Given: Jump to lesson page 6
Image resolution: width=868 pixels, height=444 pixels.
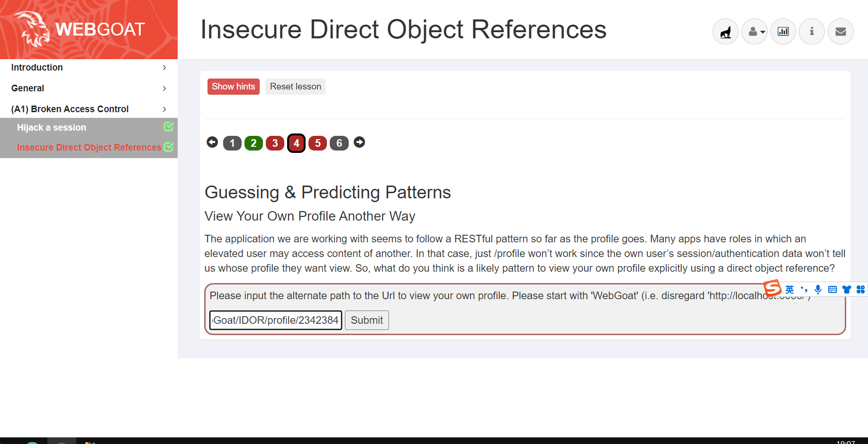Looking at the screenshot, I should click(x=339, y=143).
